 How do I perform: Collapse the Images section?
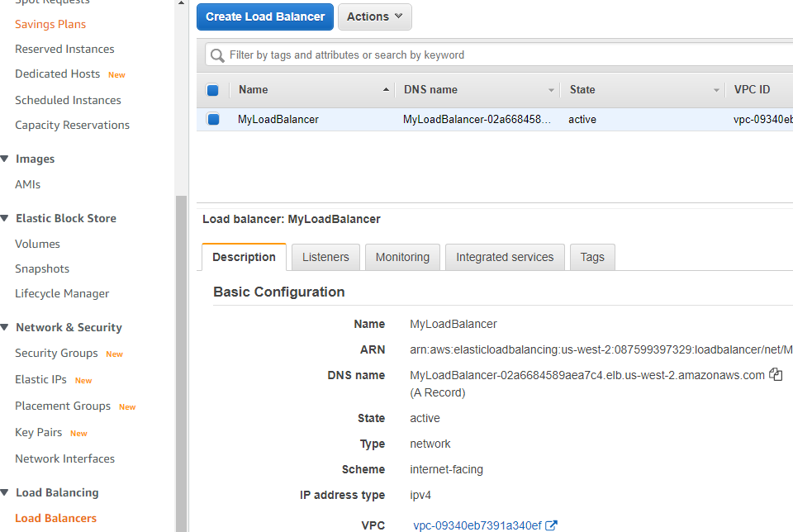(x=5, y=159)
